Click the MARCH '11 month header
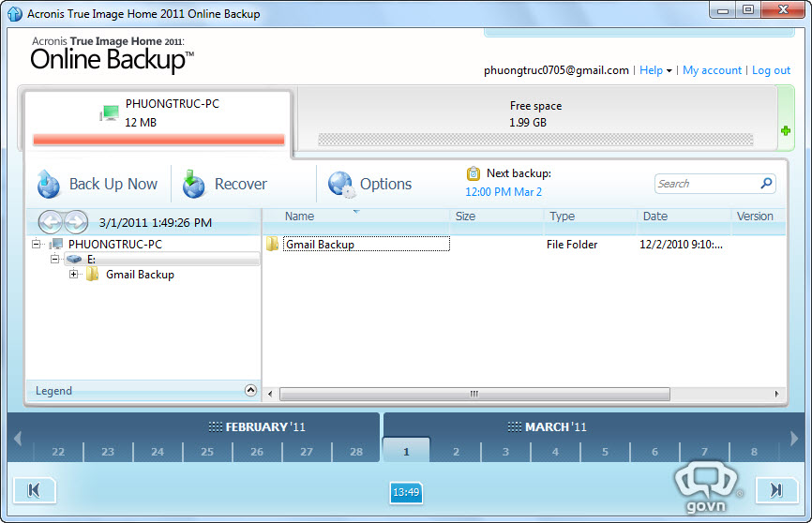This screenshot has width=812, height=523. click(x=548, y=426)
